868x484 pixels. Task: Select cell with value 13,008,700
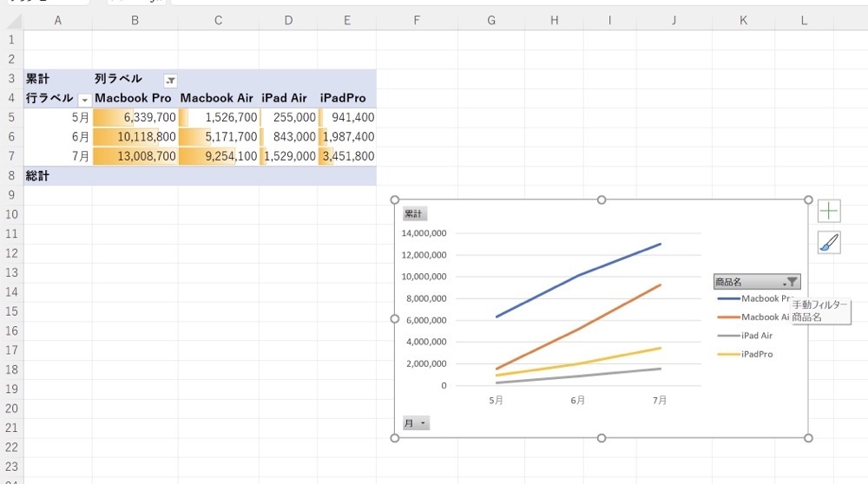tap(135, 156)
